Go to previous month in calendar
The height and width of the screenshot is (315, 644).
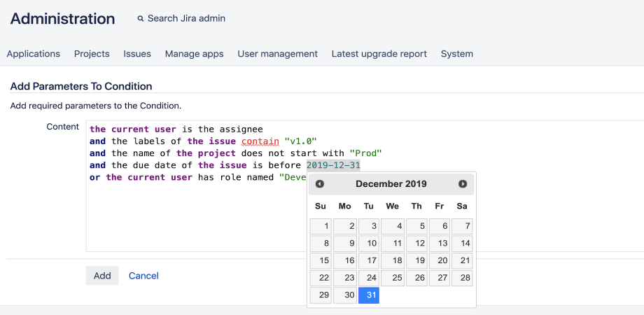point(319,184)
